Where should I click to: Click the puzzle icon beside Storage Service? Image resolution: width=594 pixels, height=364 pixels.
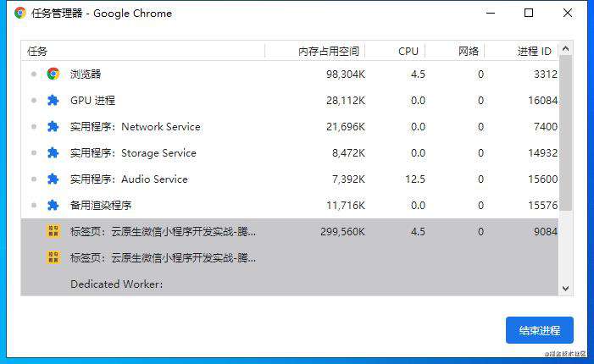(x=53, y=153)
